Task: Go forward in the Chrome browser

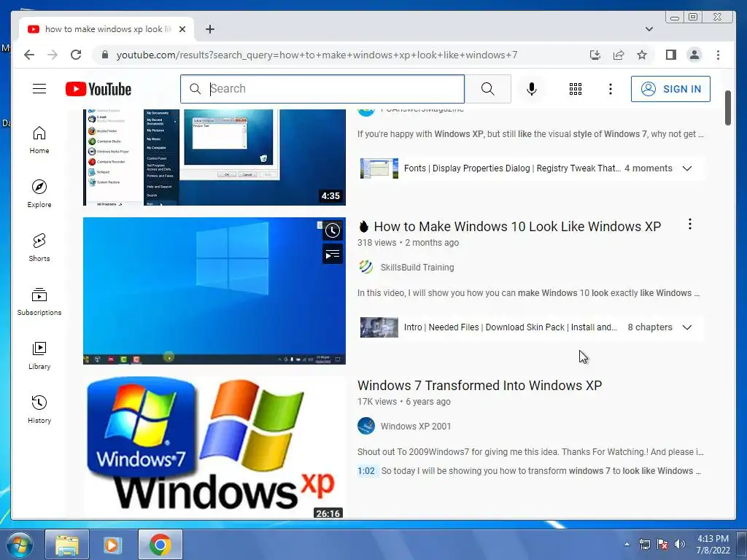Action: (53, 55)
